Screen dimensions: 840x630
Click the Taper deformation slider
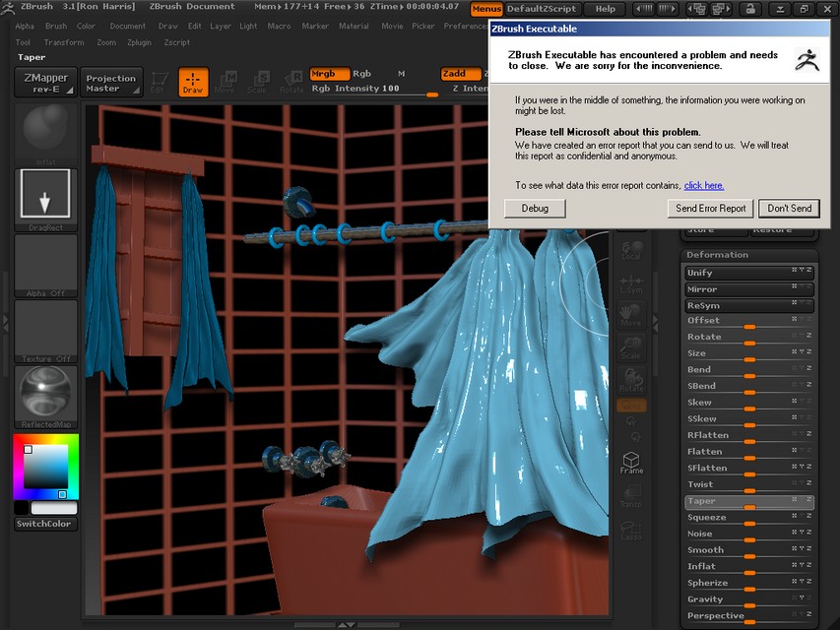pyautogui.click(x=749, y=502)
